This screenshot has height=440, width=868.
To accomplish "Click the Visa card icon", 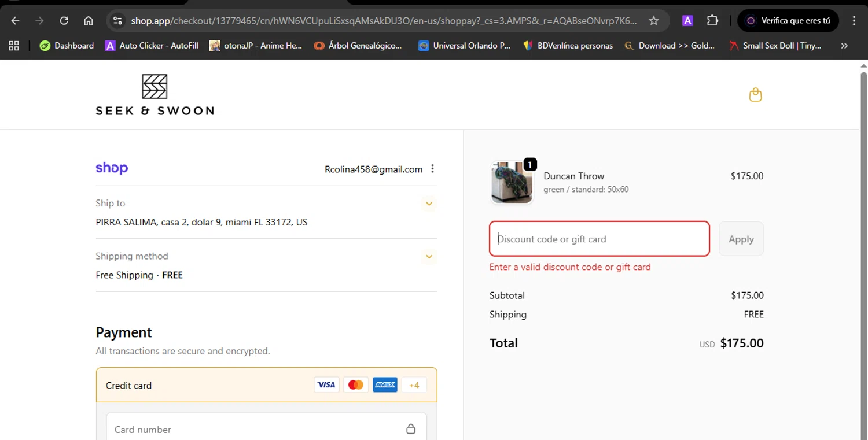I will click(x=326, y=385).
